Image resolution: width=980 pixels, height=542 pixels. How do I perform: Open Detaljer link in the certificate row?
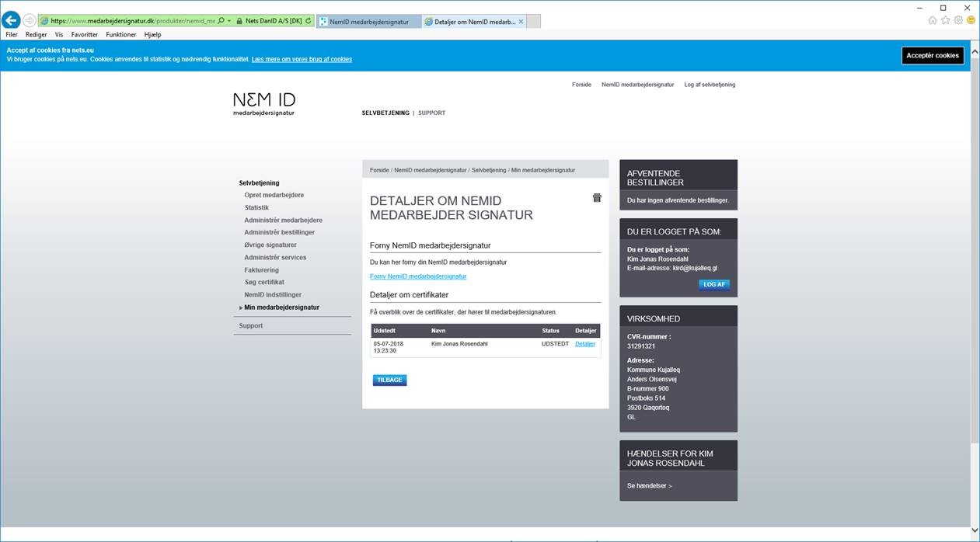coord(585,344)
